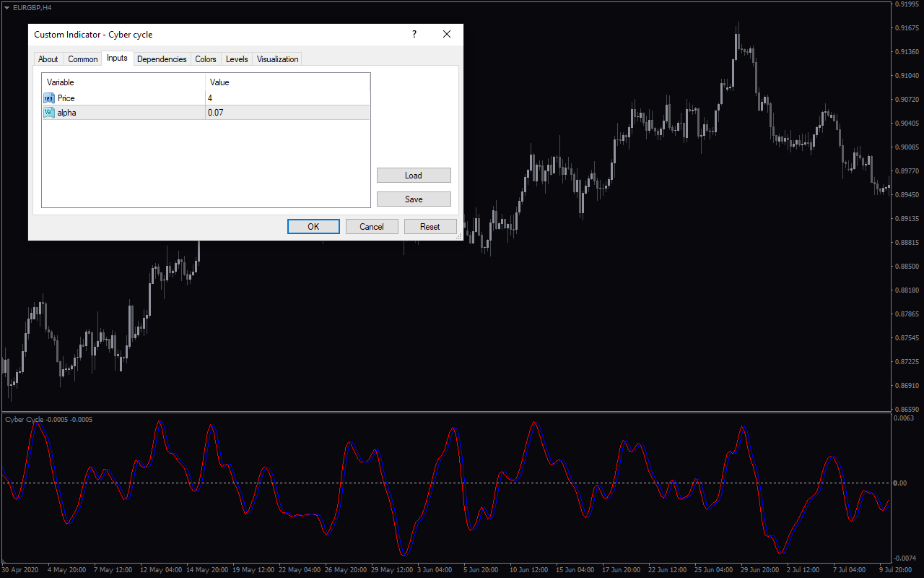924x578 pixels.
Task: Select the alpha value 0.07 cell
Action: (287, 113)
